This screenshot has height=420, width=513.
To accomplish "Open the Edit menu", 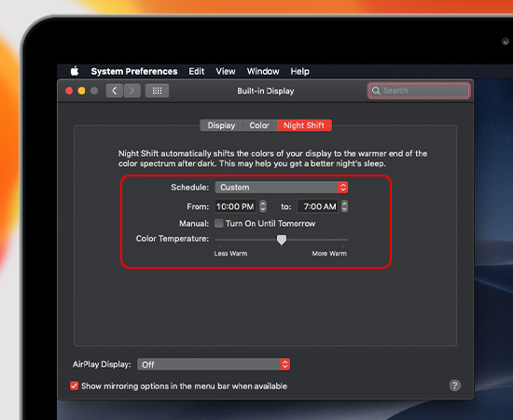I will click(x=196, y=71).
